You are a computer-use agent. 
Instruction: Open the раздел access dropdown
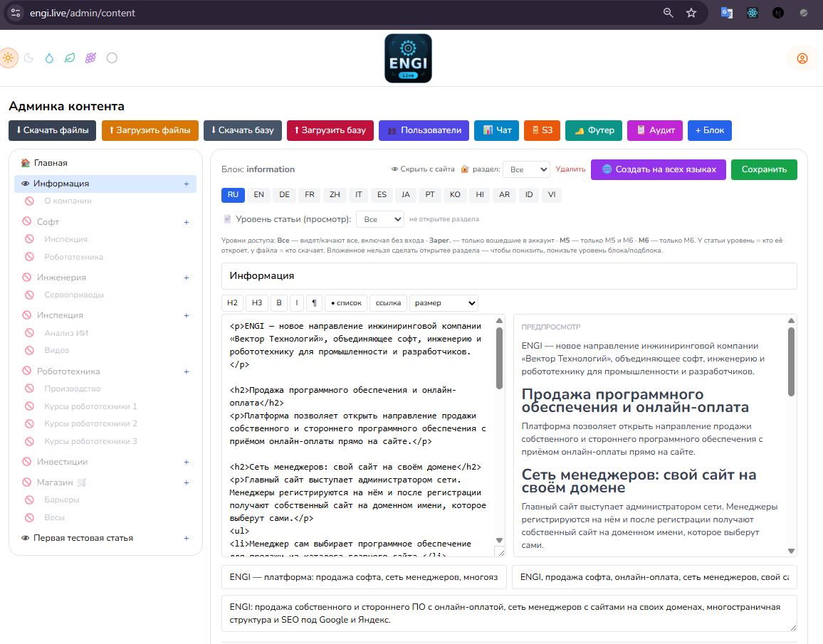(526, 169)
